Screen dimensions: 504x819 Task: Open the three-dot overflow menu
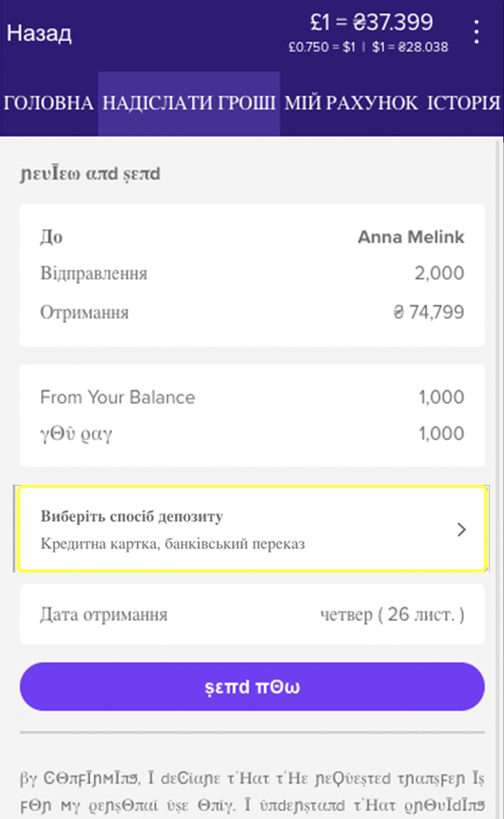[477, 32]
